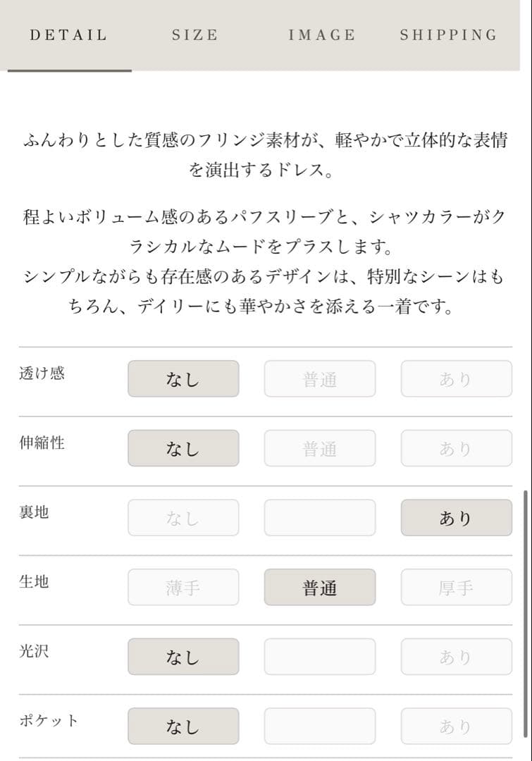Choose あり for 光沢
532x761 pixels.
click(x=456, y=657)
